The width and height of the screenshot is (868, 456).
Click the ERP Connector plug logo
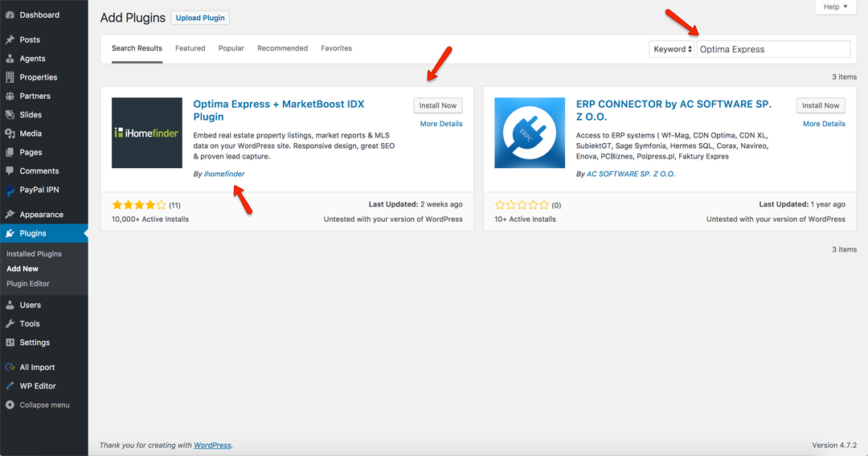[530, 133]
